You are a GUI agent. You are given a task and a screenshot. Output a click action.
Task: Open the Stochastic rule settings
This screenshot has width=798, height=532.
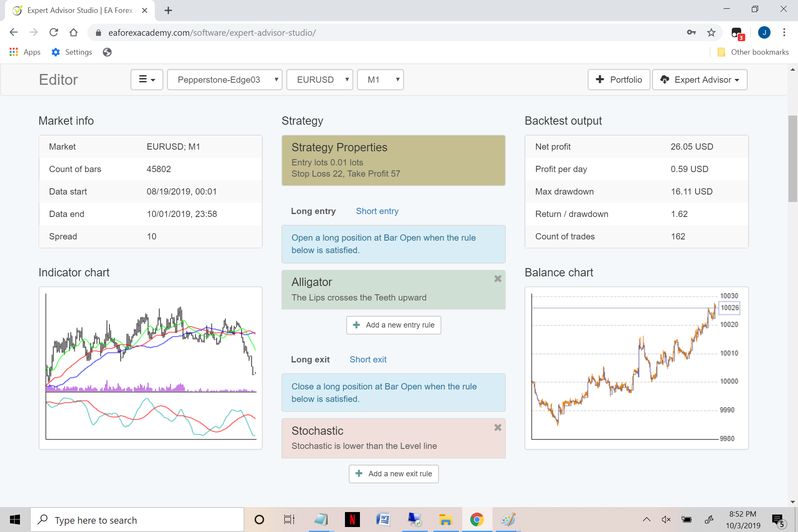[x=393, y=438]
